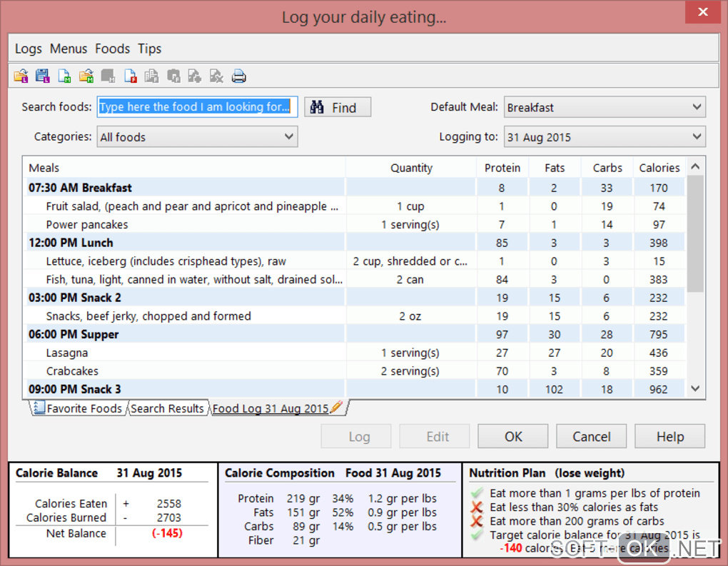Click in the Search foods input field
Screen dimensions: 728x566
(x=197, y=107)
